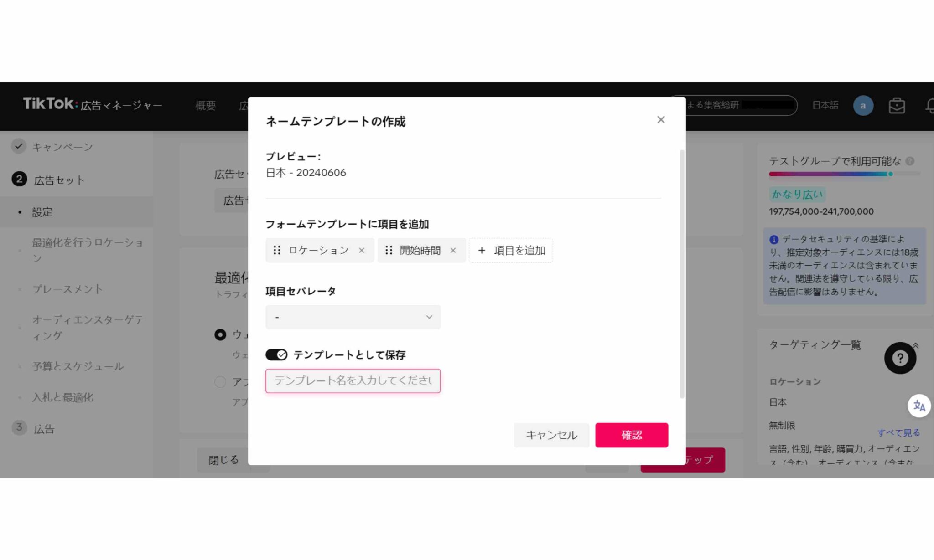Image resolution: width=934 pixels, height=560 pixels.
Task: Open the 広告セット menu item
Action: pyautogui.click(x=59, y=180)
